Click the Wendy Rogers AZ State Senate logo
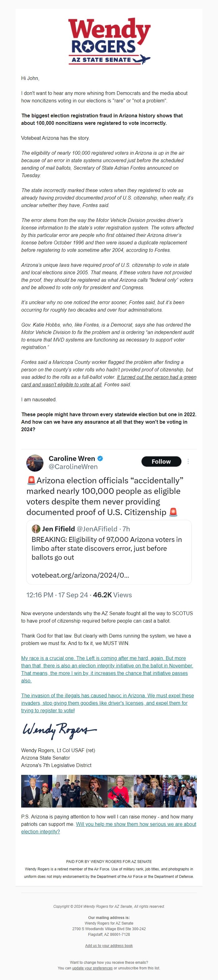 coord(109,41)
